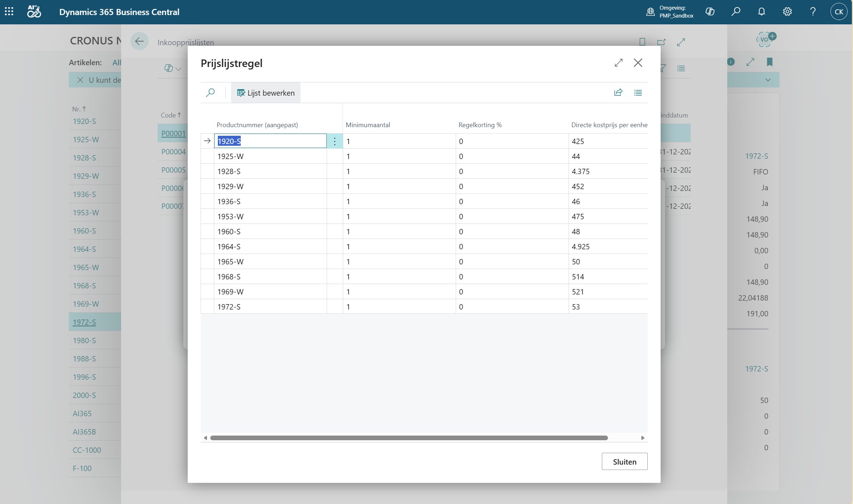The height and width of the screenshot is (504, 853).
Task: Click the Sluiten button
Action: pyautogui.click(x=624, y=462)
